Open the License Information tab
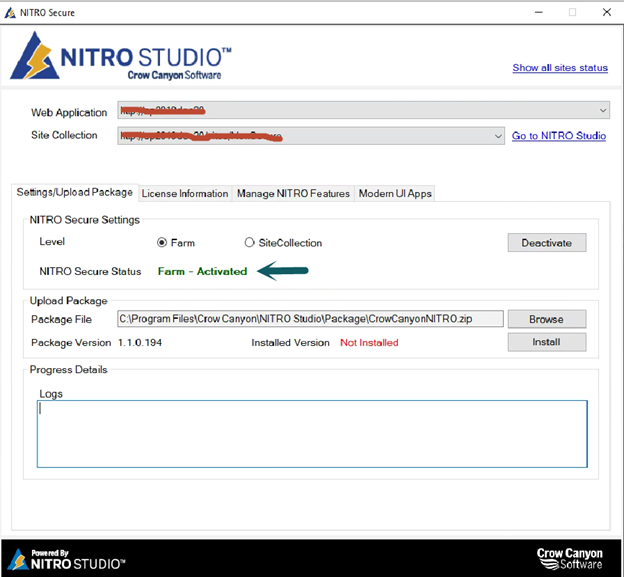 pyautogui.click(x=185, y=194)
